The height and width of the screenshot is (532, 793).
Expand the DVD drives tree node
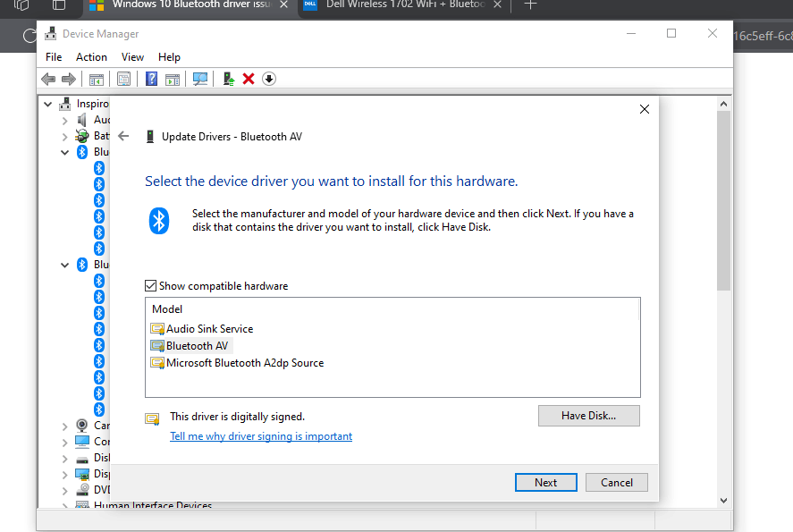click(x=64, y=491)
